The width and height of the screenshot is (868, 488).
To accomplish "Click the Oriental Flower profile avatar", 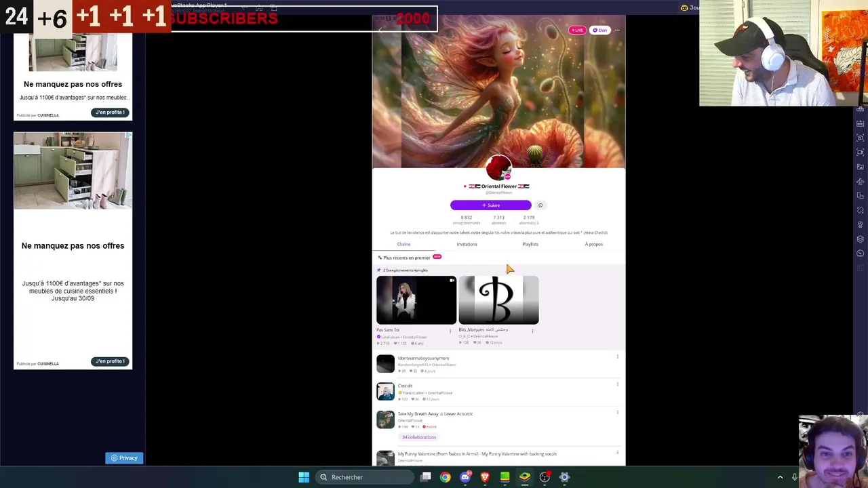I will 498,167.
